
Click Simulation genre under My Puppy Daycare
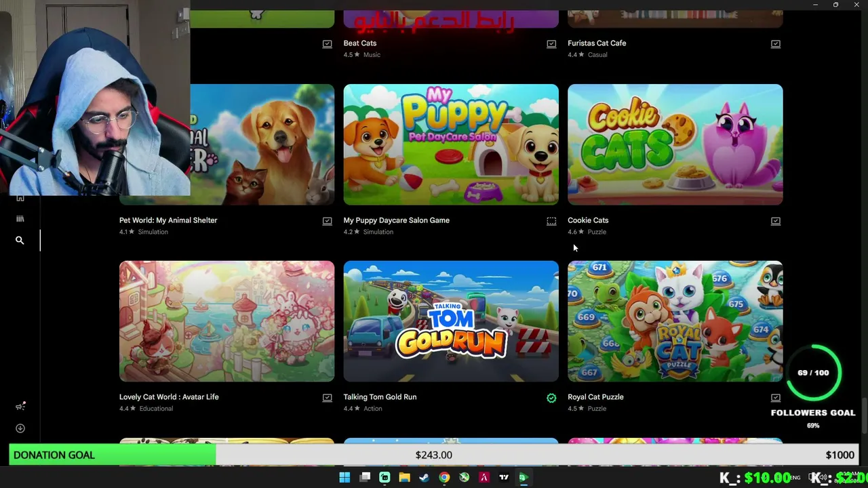click(378, 232)
